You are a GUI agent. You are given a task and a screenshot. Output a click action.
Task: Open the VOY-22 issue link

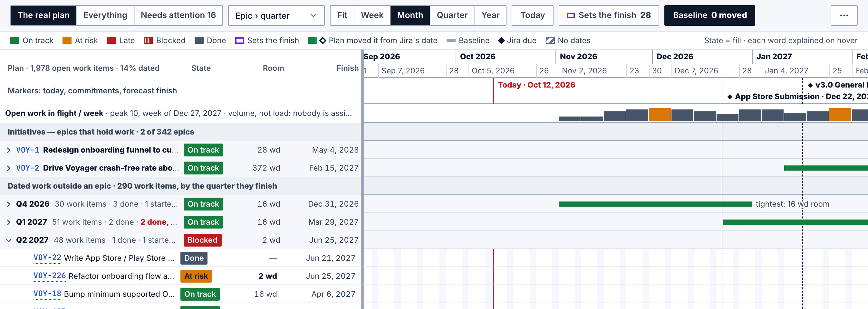(x=47, y=258)
